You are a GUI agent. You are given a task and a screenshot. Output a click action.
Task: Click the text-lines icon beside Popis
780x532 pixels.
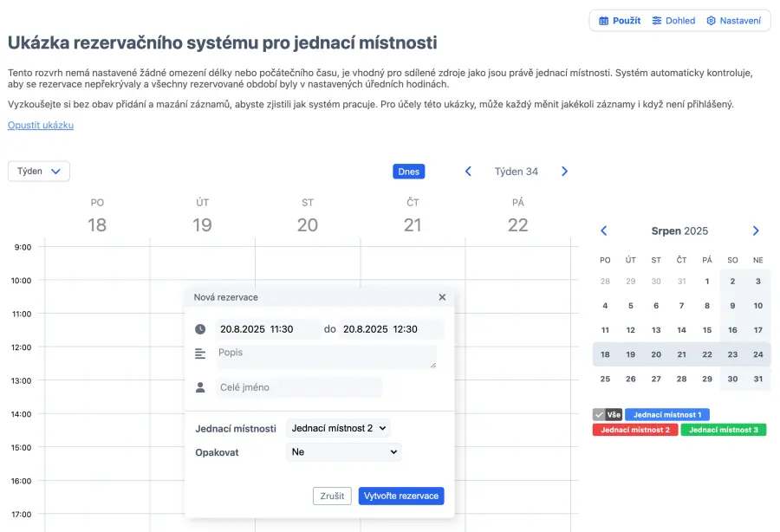tap(200, 354)
